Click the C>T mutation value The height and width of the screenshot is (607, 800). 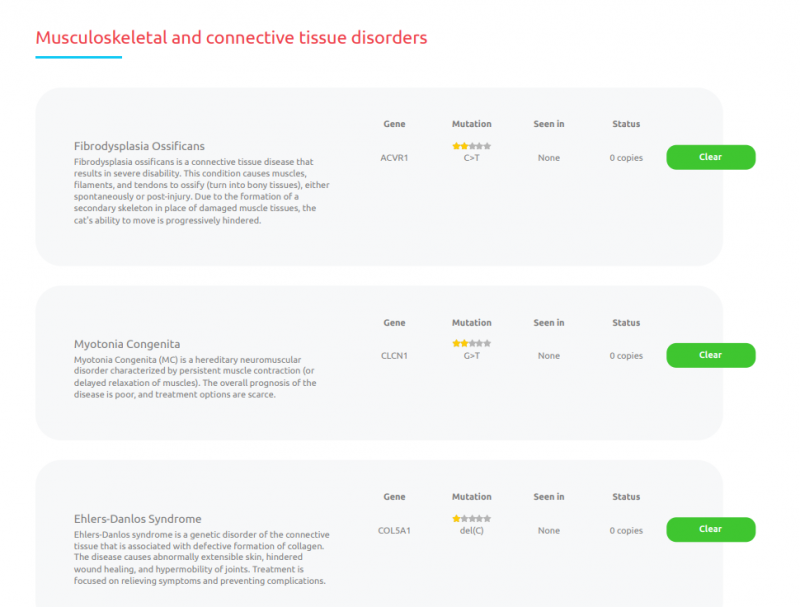(471, 158)
